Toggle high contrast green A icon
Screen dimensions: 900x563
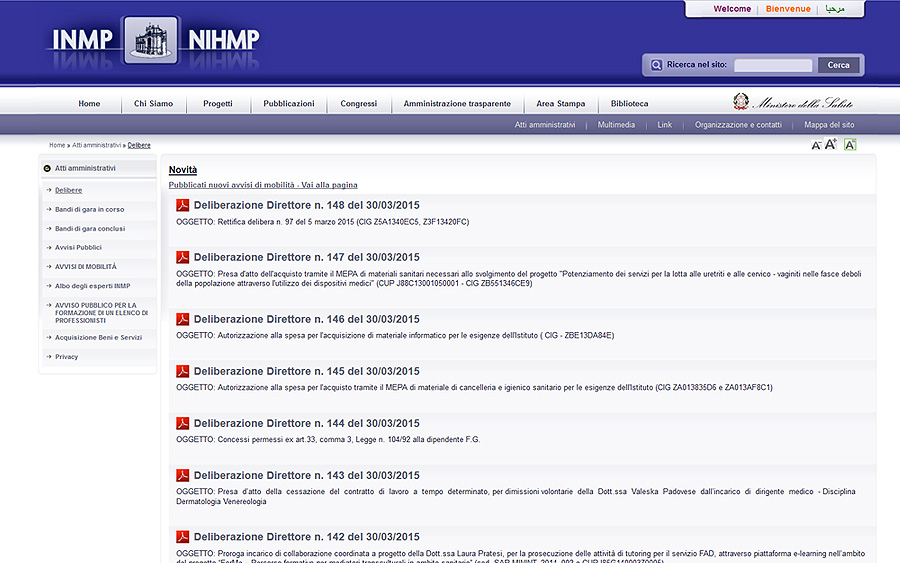coord(850,145)
